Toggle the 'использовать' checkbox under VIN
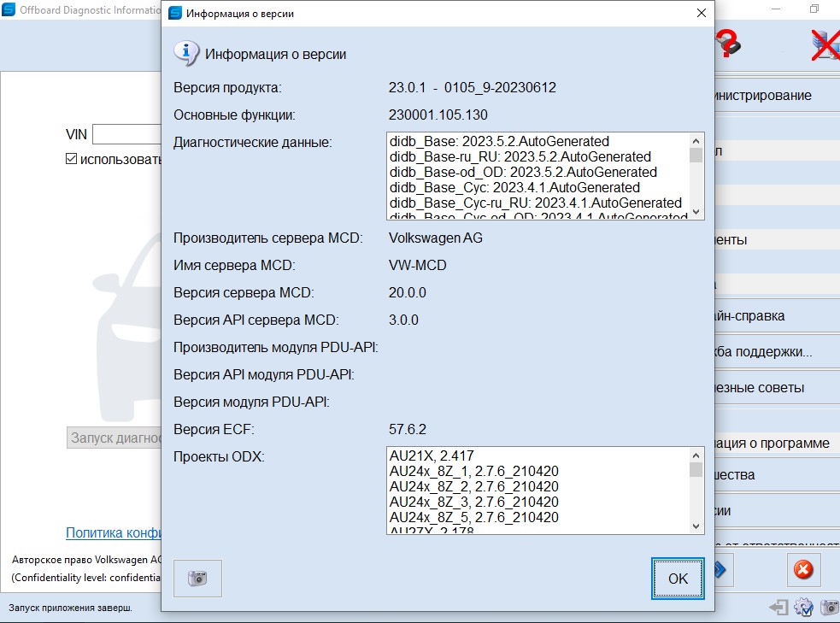Screen dimensions: 840x623 [72, 160]
